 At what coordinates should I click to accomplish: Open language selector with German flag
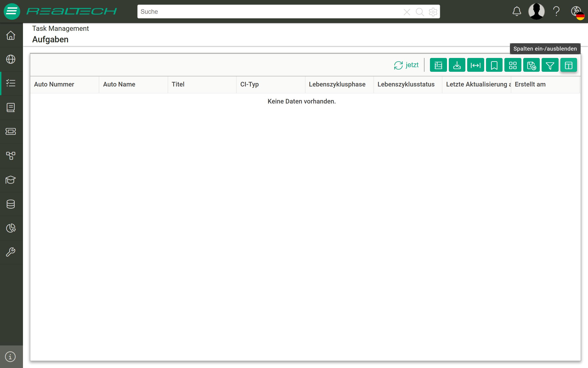pos(578,13)
